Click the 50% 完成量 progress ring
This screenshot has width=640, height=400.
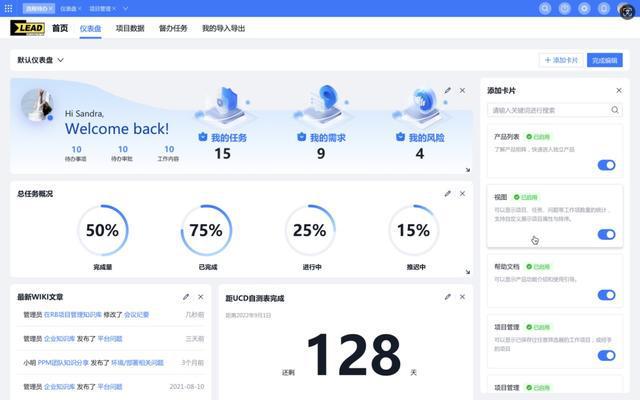[x=103, y=230]
